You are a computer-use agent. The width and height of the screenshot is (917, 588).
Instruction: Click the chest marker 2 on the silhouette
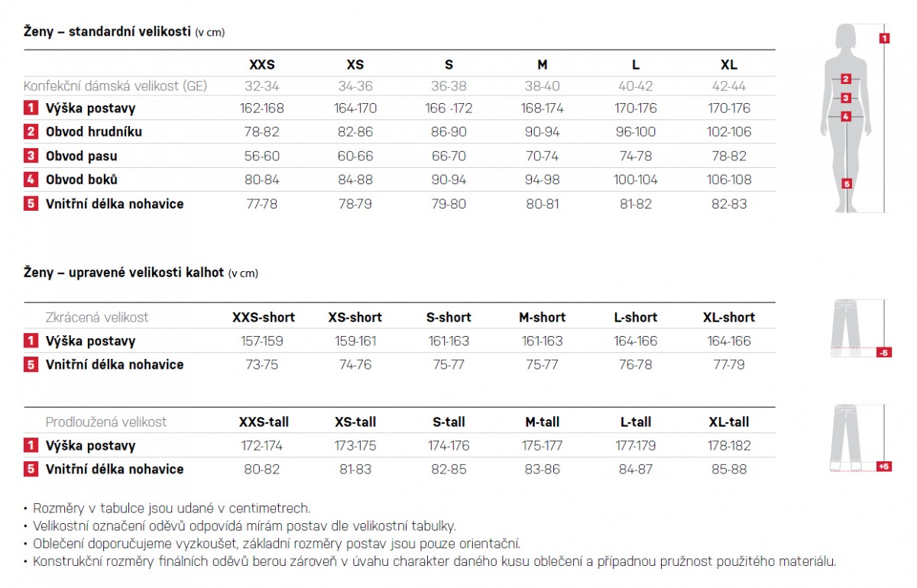click(846, 79)
